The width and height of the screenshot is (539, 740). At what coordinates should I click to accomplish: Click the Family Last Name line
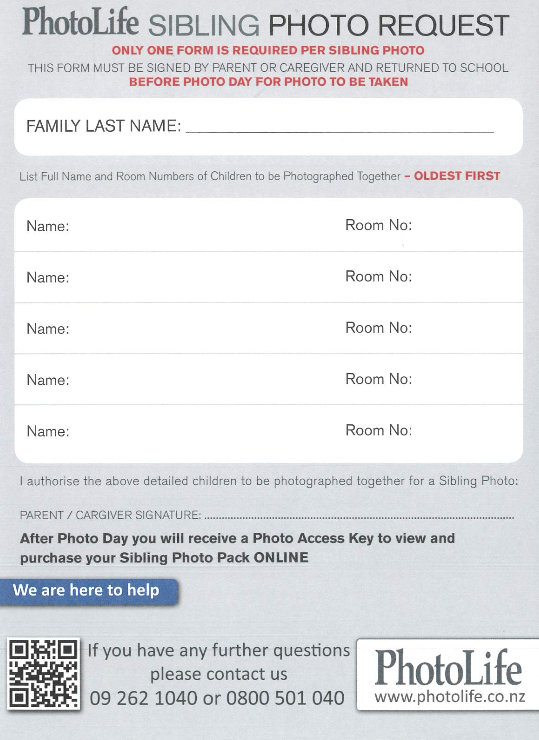[x=340, y=126]
